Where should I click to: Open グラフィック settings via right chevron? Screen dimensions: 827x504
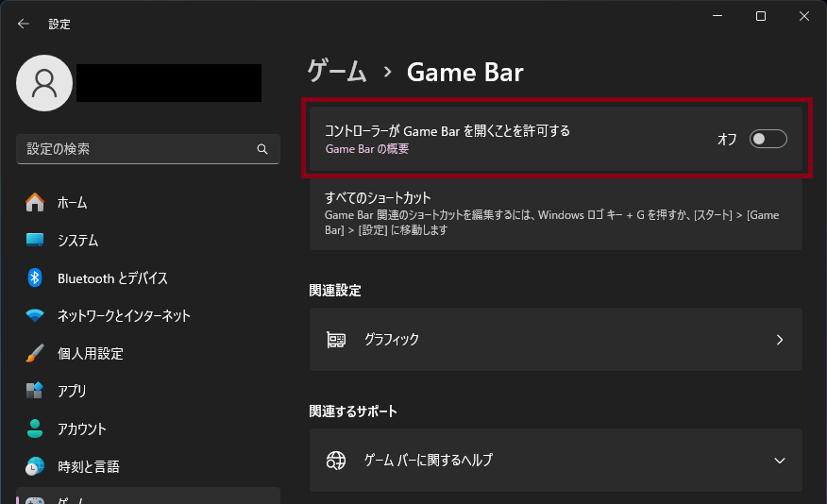click(x=779, y=340)
